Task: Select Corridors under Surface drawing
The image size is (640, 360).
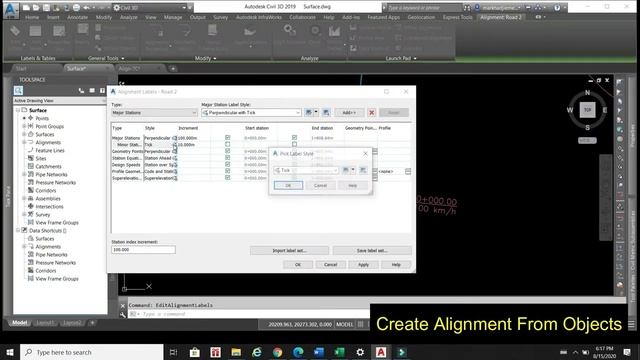Action: pos(46,191)
